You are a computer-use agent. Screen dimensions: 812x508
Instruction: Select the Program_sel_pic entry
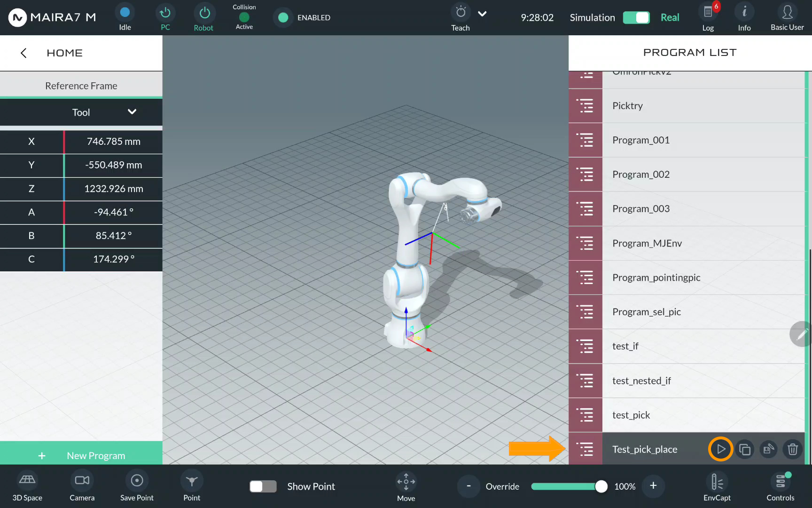click(703, 312)
